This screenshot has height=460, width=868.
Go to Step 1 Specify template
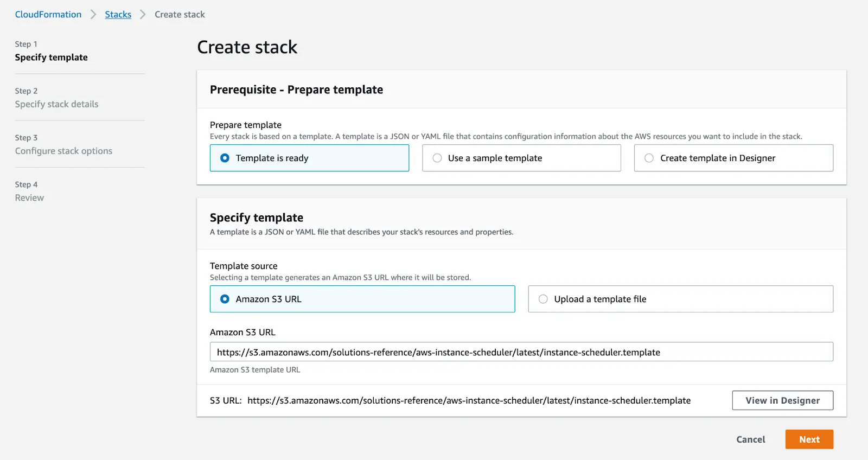(51, 51)
